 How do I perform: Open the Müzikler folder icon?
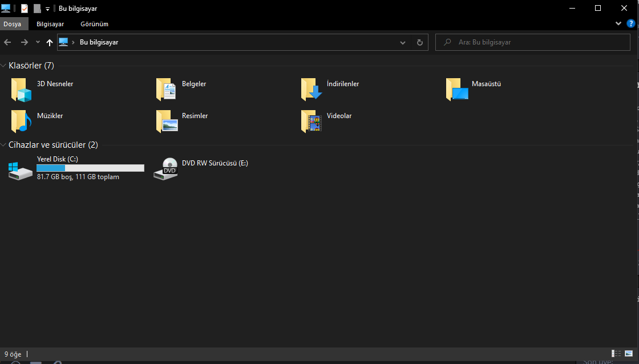[x=21, y=122]
